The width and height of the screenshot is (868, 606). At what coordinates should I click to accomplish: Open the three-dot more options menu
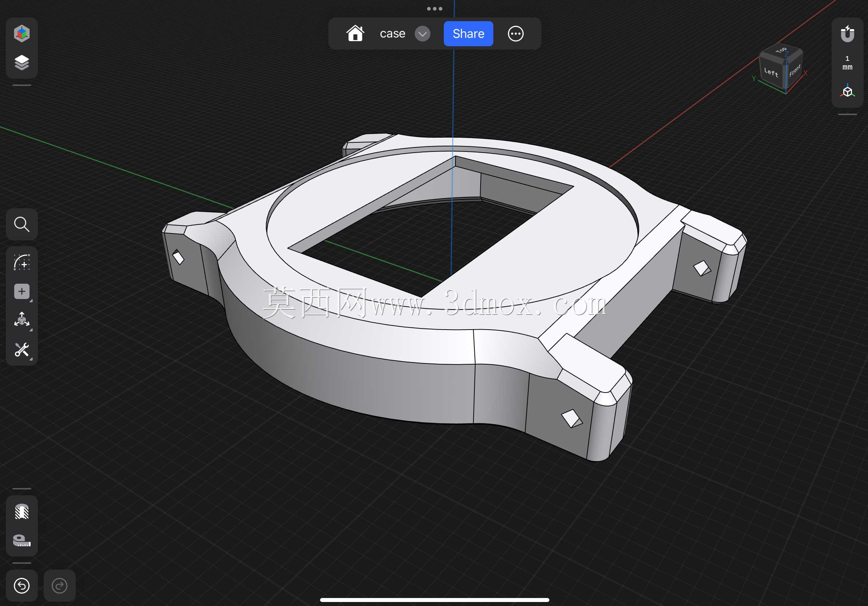(516, 34)
